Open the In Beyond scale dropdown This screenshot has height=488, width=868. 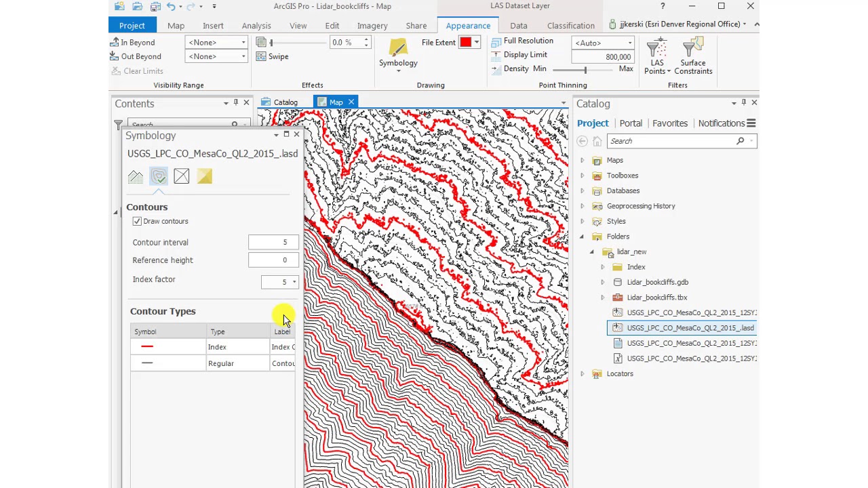(243, 42)
